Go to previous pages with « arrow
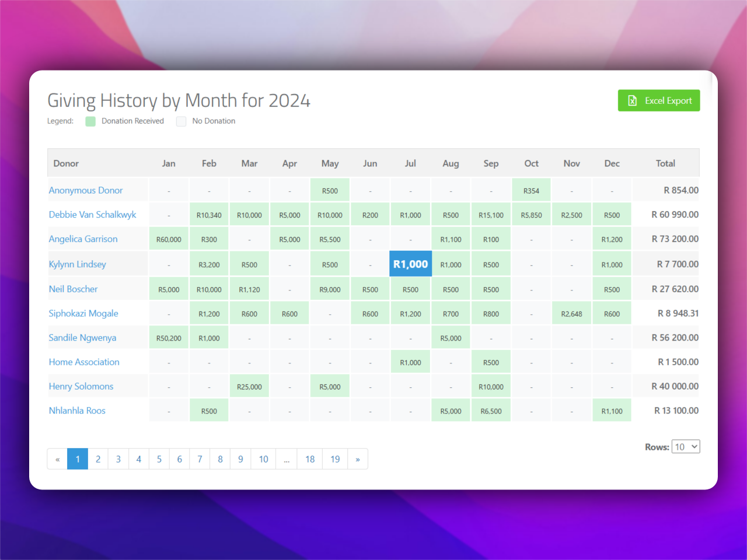747x560 pixels. click(x=57, y=459)
